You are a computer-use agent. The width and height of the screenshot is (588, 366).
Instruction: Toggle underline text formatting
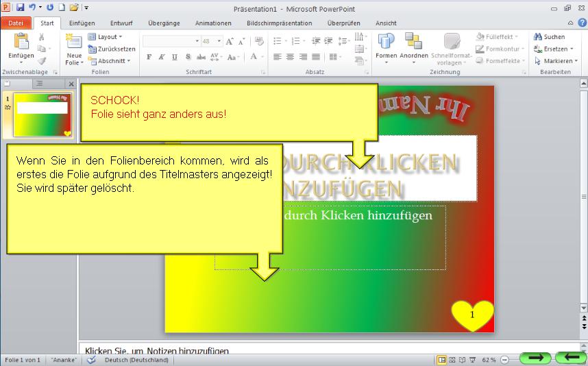click(x=175, y=57)
